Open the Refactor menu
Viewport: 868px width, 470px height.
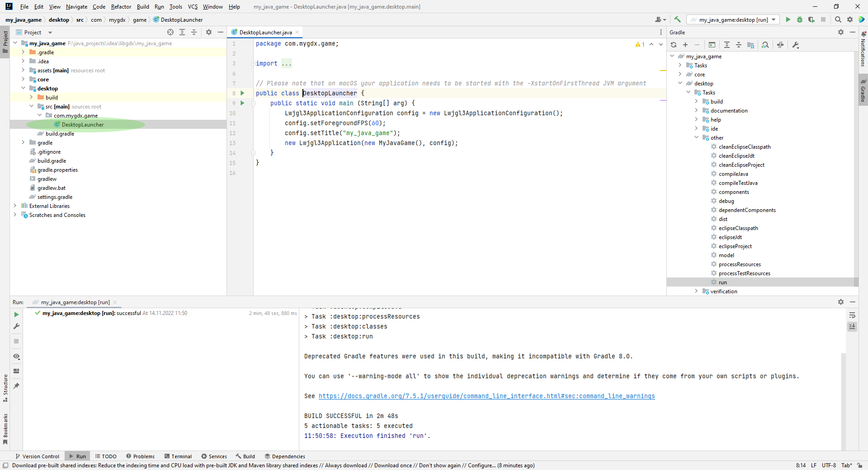pyautogui.click(x=121, y=6)
